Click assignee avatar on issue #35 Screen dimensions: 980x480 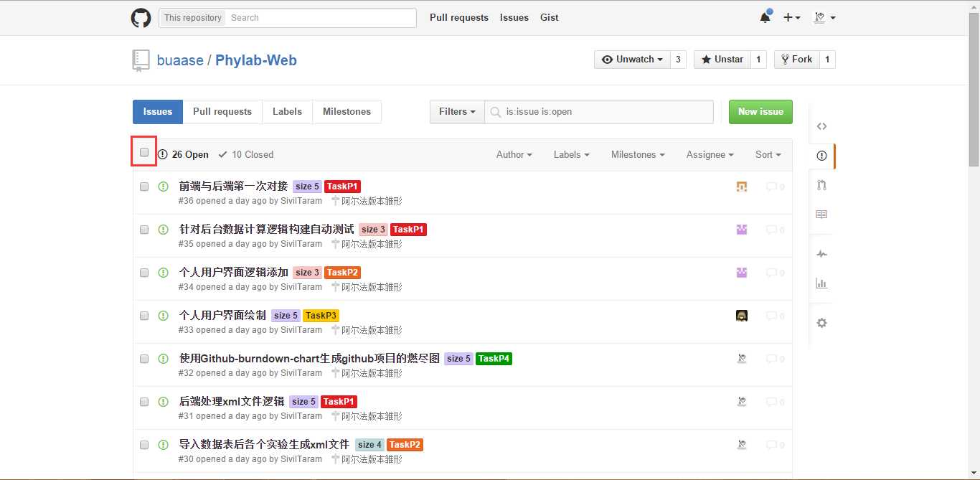click(742, 230)
